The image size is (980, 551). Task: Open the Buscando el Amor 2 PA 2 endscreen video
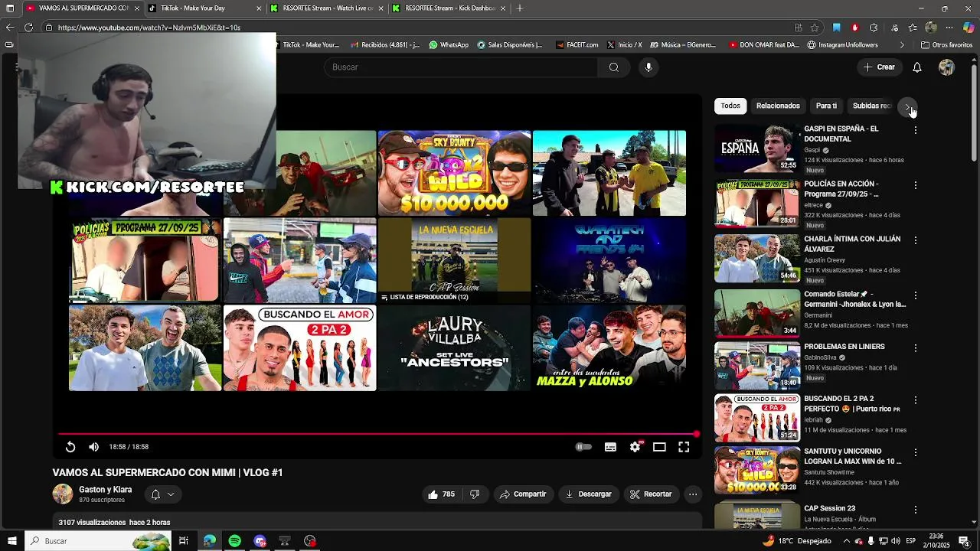299,348
